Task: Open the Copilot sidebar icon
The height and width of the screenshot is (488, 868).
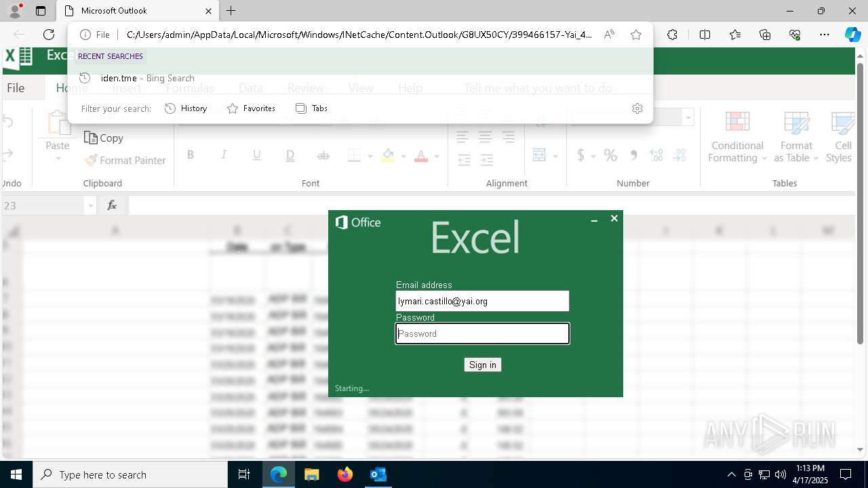Action: (852, 35)
